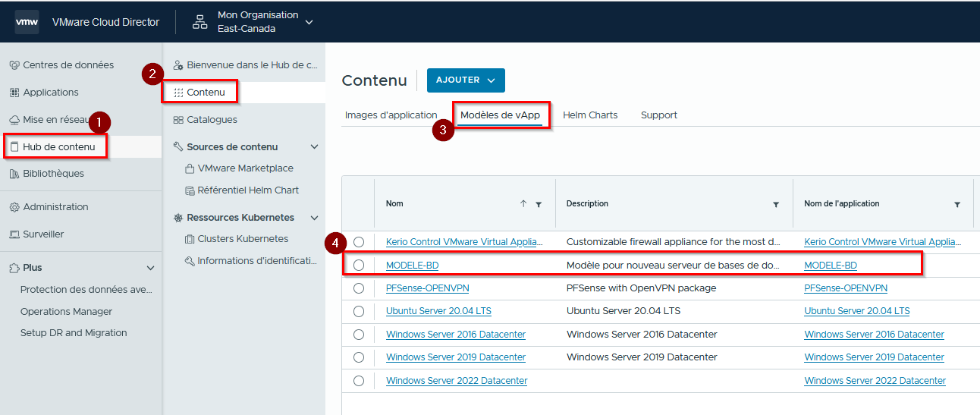Select the Windows Server 2016 Datacenter radio button
The image size is (980, 415).
pyautogui.click(x=359, y=335)
